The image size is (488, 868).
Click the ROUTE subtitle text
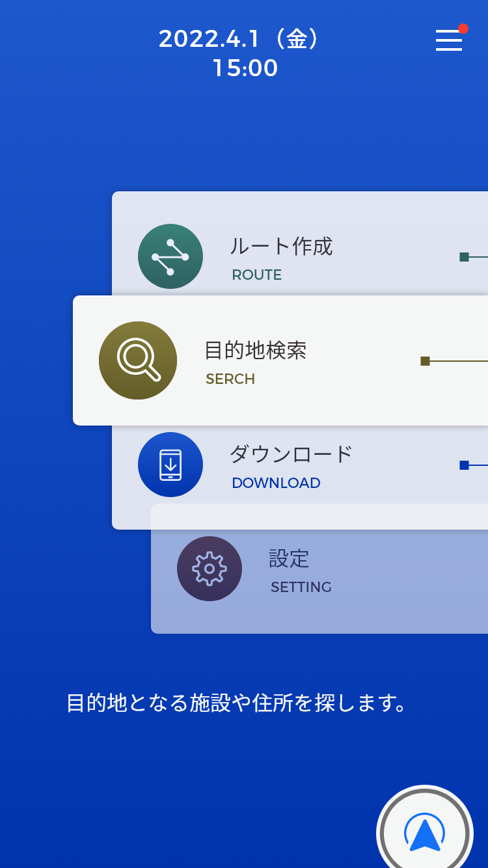coord(257,275)
